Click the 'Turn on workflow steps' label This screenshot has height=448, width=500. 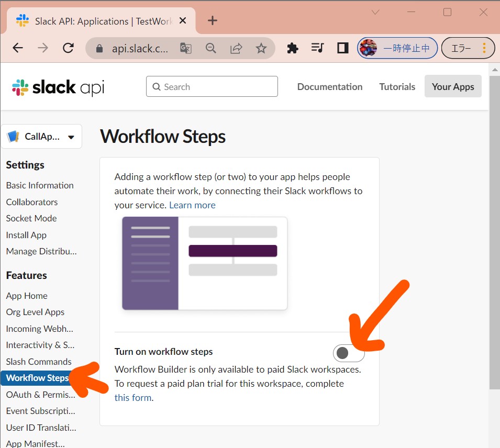[163, 351]
